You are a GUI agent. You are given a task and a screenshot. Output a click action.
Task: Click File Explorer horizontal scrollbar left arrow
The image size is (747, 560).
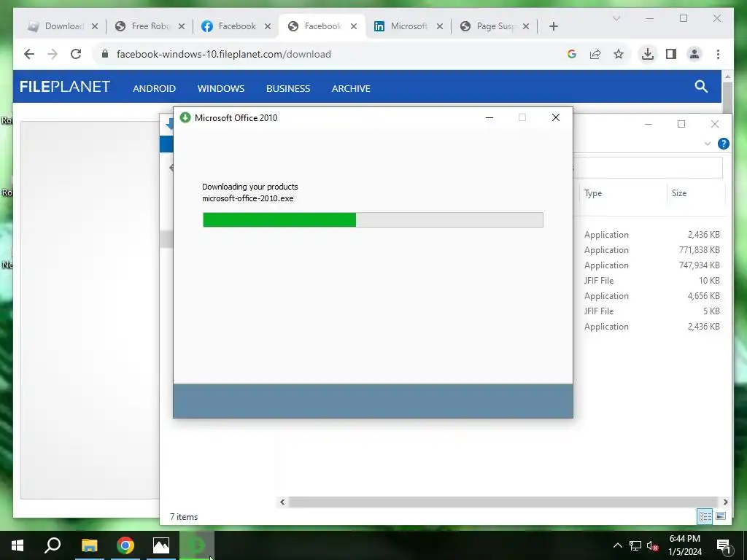click(282, 502)
